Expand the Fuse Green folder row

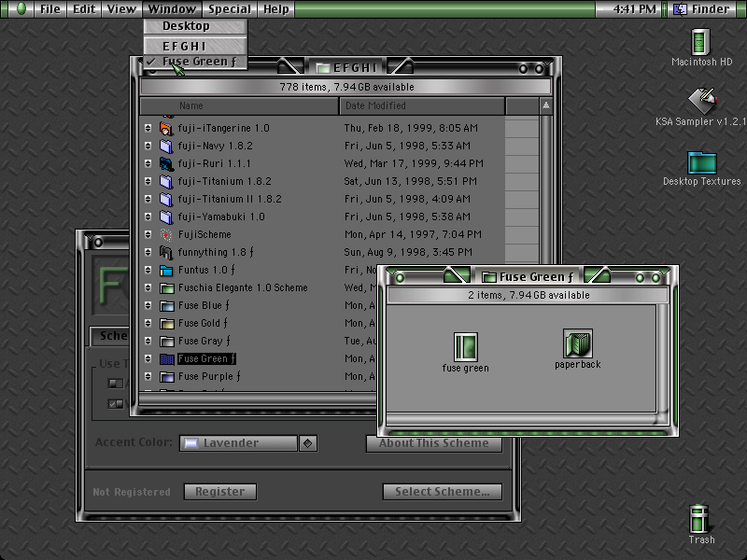[148, 358]
